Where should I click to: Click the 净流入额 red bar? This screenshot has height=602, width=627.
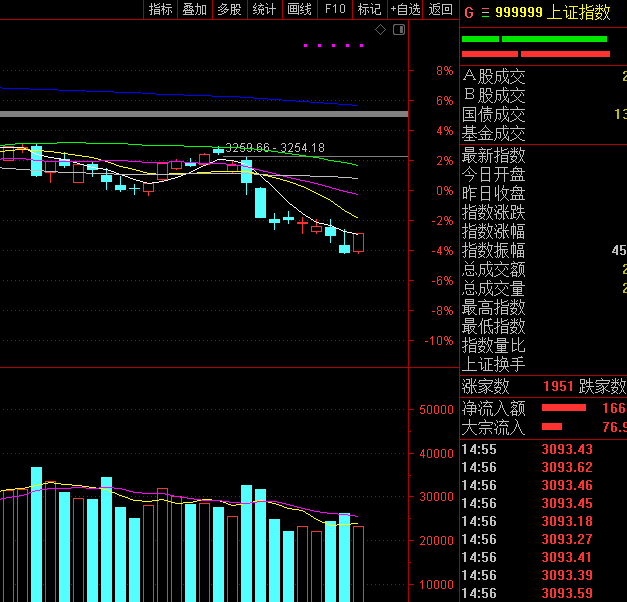(x=564, y=408)
